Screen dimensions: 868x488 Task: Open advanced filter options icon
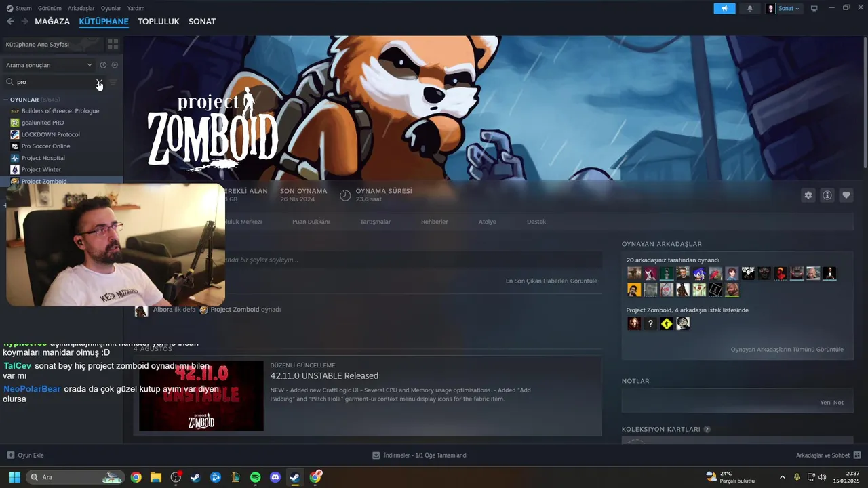(113, 82)
